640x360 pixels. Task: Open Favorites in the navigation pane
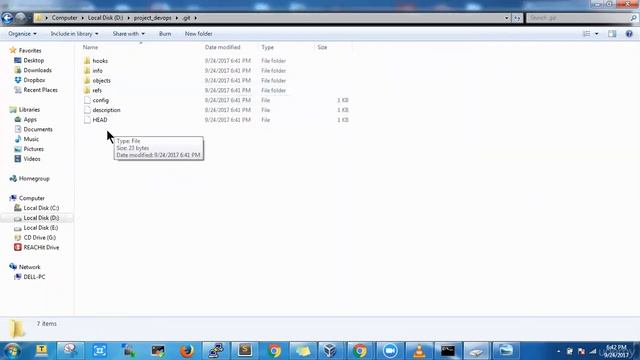(30, 51)
